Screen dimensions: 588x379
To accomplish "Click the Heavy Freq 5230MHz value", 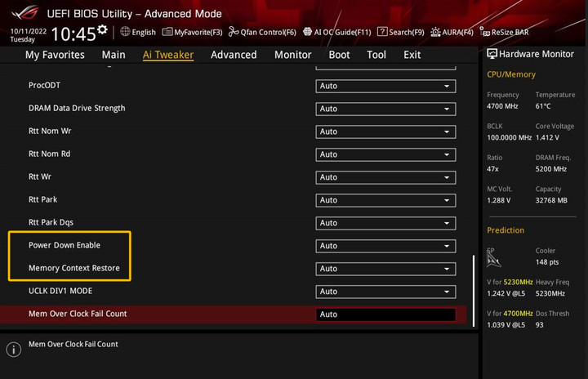I will [550, 294].
